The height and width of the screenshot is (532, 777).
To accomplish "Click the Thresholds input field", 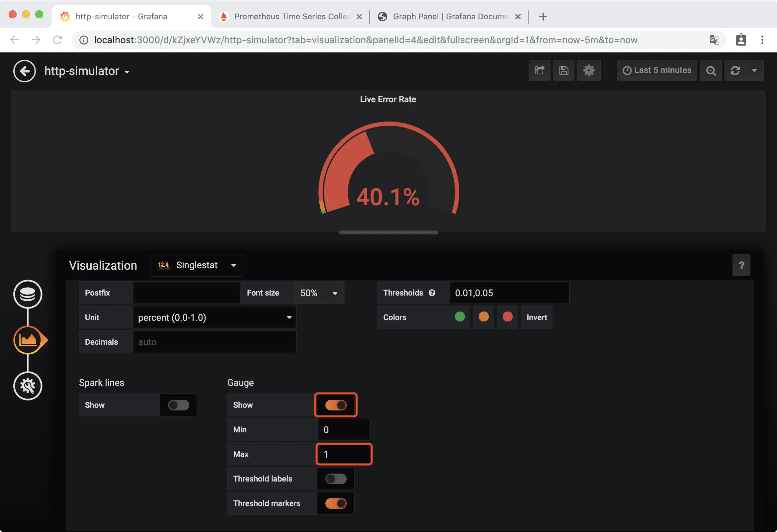I will pos(509,293).
